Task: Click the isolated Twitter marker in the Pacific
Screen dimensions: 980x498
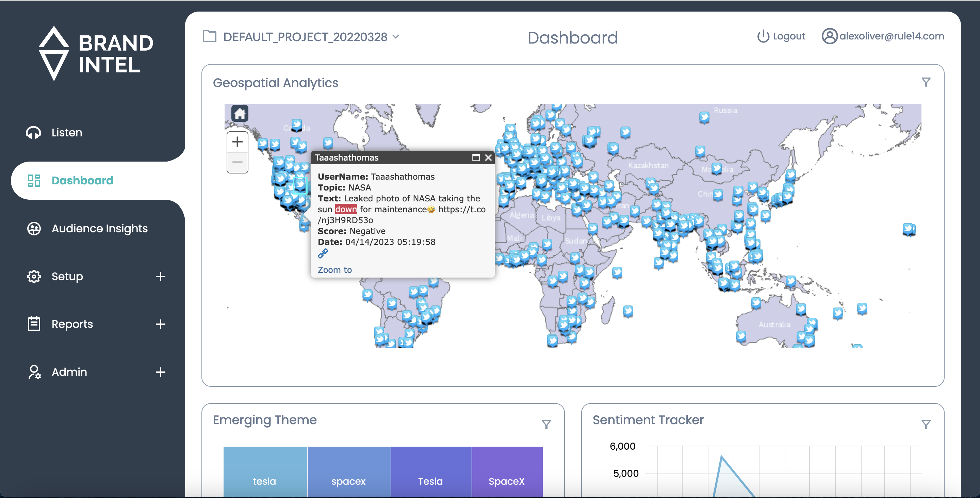Action: [x=909, y=229]
